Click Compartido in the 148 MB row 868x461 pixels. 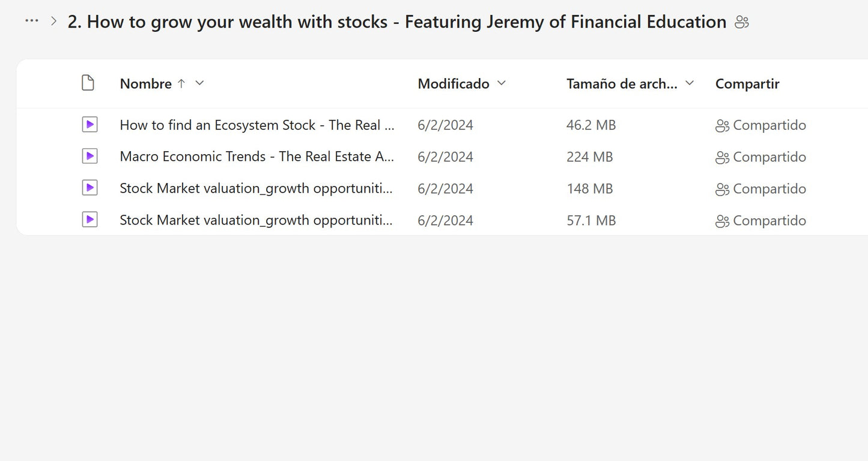[x=769, y=188]
